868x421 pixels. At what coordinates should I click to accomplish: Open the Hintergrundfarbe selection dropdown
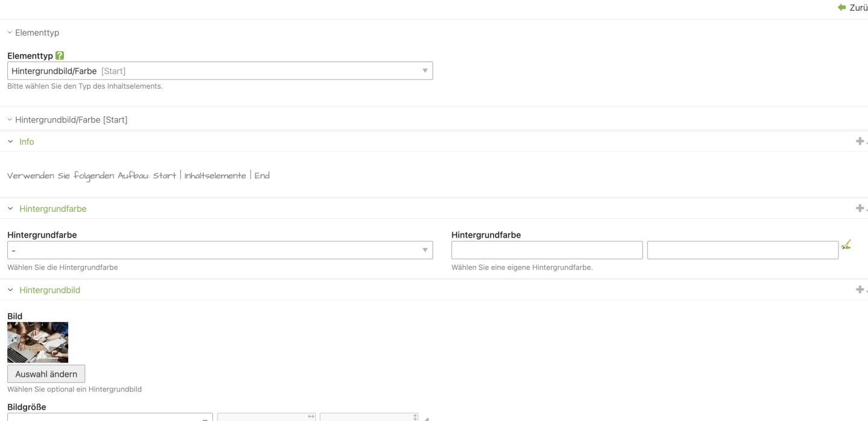[220, 250]
